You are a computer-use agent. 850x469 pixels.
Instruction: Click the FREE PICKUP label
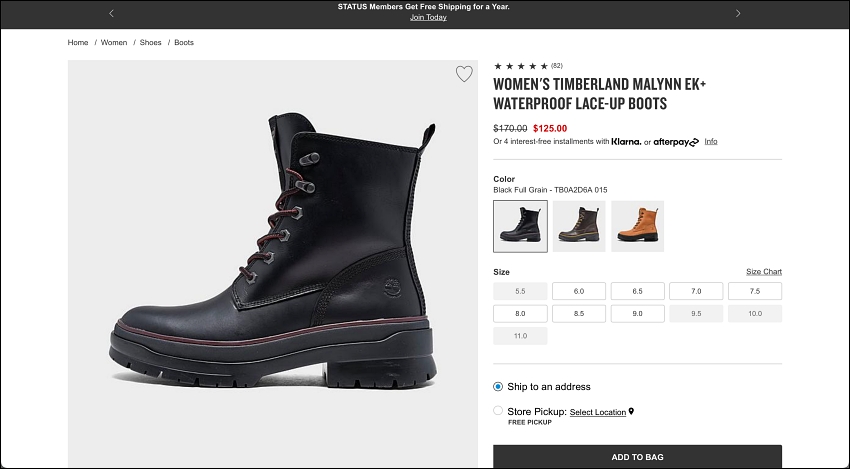coord(530,422)
